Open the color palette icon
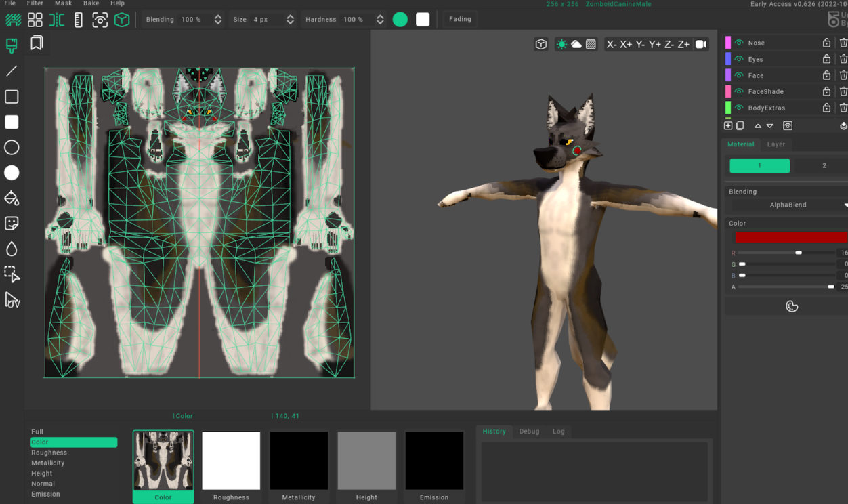This screenshot has width=848, height=504. (792, 307)
